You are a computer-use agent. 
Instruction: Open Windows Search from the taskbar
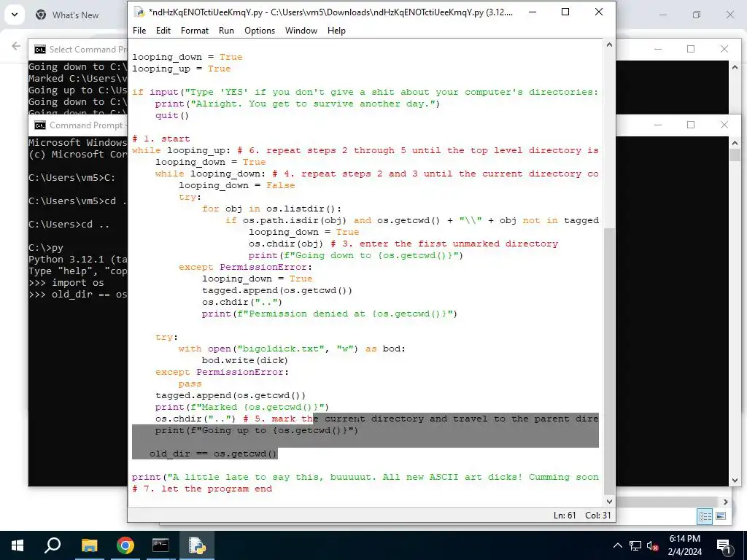53,545
